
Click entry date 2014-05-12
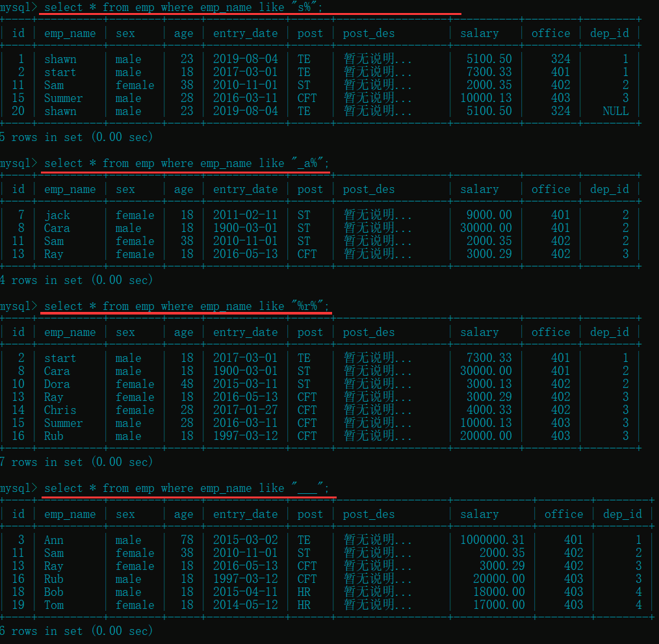click(x=246, y=605)
